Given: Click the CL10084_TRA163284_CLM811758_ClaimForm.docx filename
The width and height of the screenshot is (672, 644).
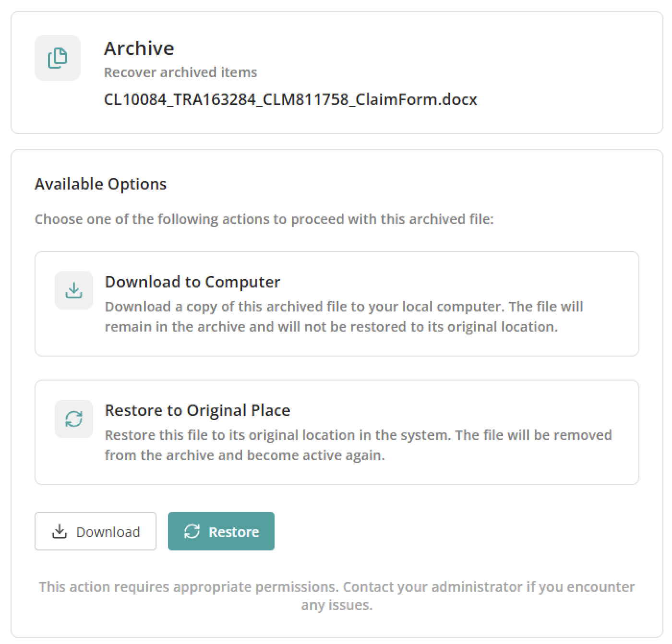Looking at the screenshot, I should [290, 100].
